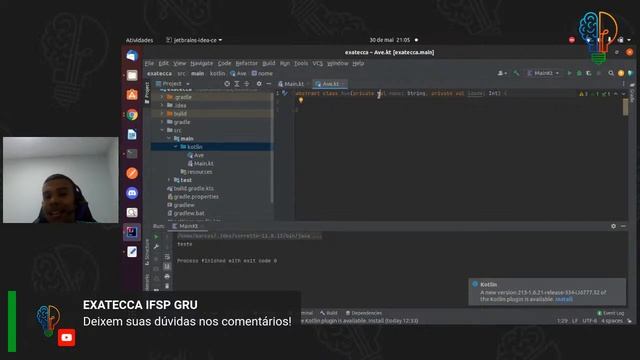Select gradle.properties in project tree

click(x=193, y=197)
